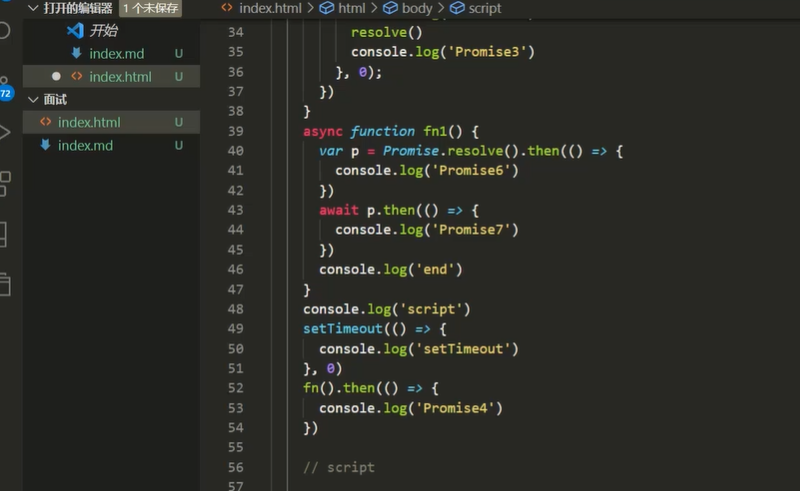The width and height of the screenshot is (800, 491).
Task: Click body breadcrumb segment
Action: (x=417, y=8)
